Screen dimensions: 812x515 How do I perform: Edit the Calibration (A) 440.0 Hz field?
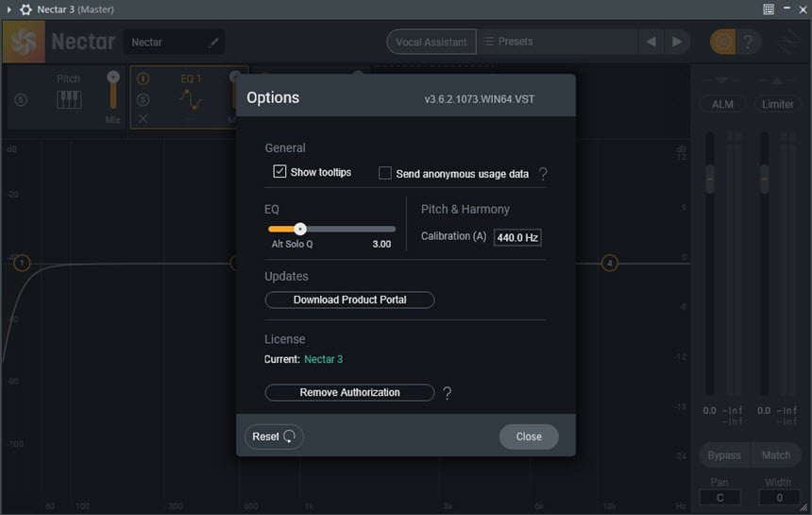(x=517, y=237)
